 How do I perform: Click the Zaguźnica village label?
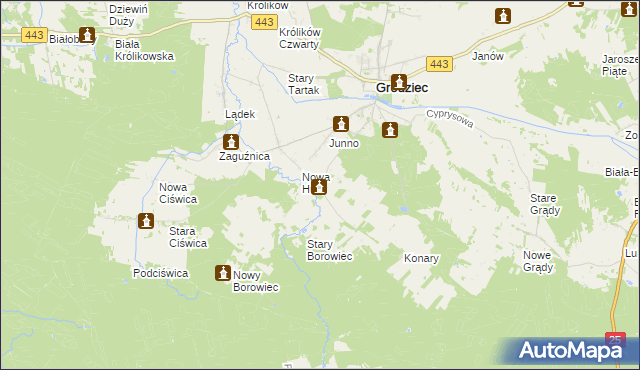coord(244,156)
